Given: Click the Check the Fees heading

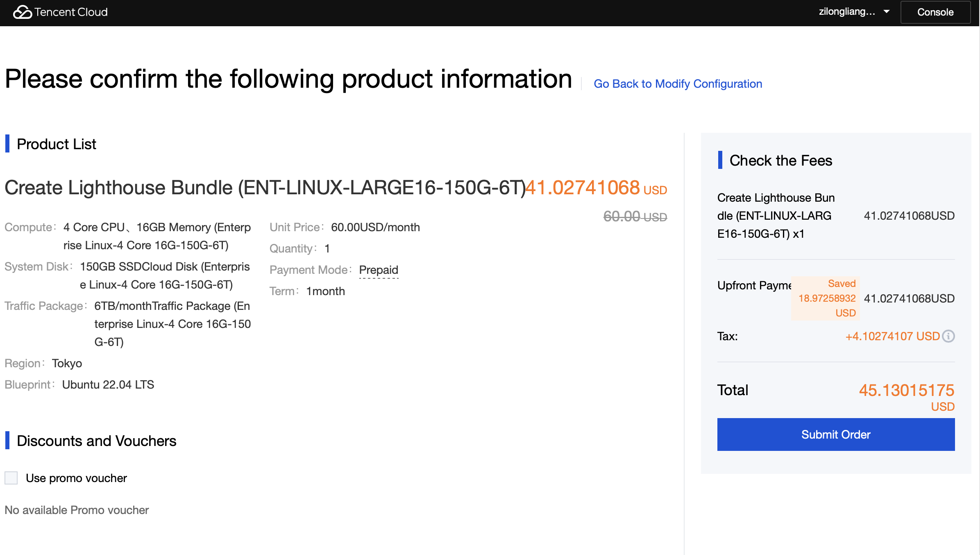Looking at the screenshot, I should coord(780,160).
